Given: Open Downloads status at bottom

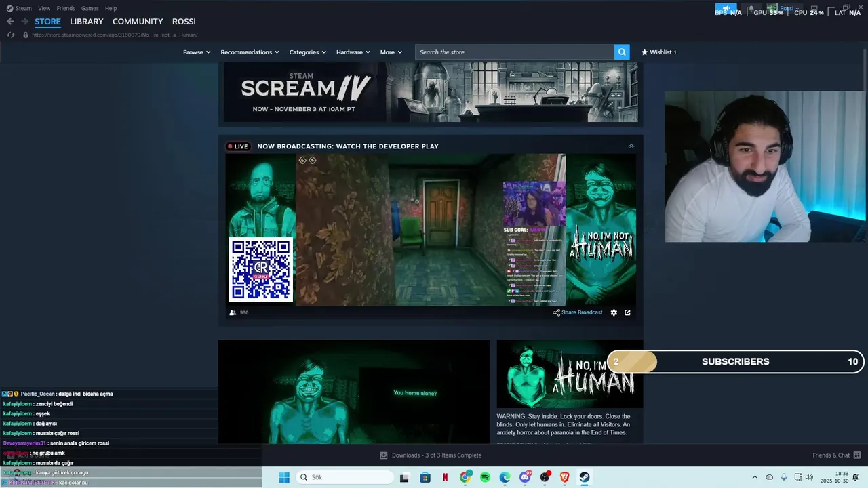Looking at the screenshot, I should coord(431,455).
